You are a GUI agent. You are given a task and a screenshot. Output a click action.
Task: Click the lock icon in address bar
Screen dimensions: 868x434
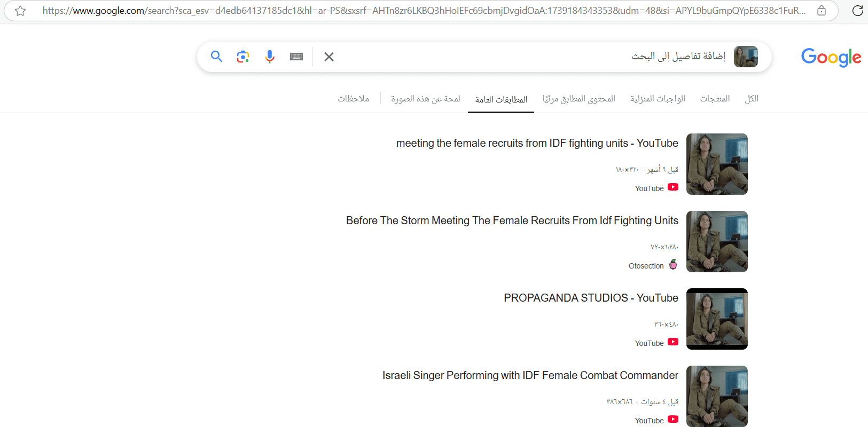tap(822, 11)
